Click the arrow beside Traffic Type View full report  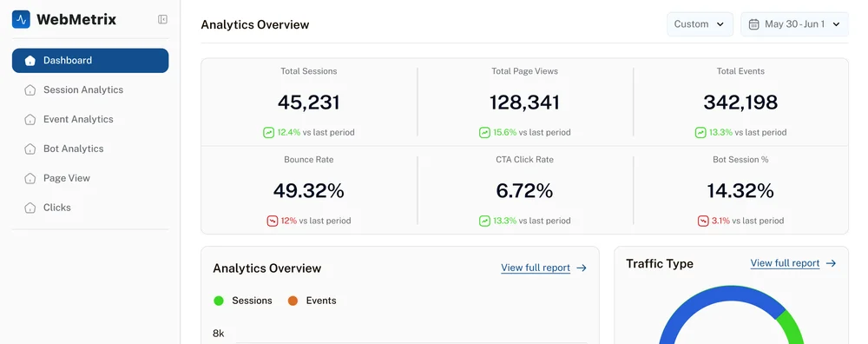(x=831, y=264)
